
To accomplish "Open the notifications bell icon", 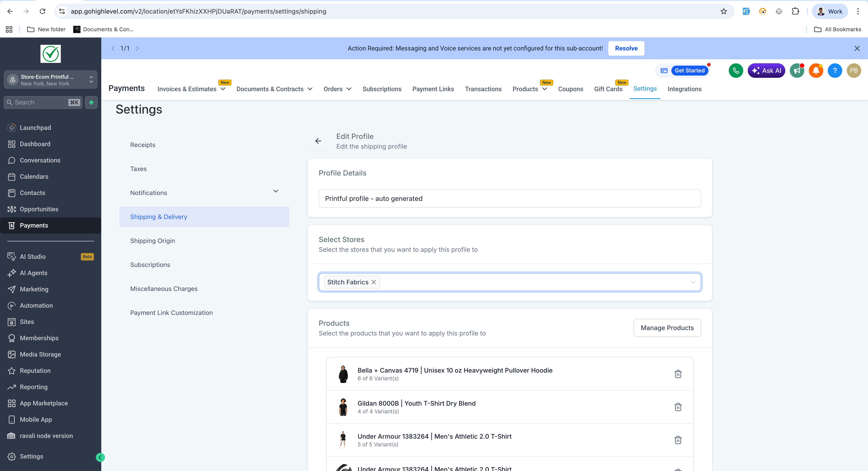I will 816,70.
